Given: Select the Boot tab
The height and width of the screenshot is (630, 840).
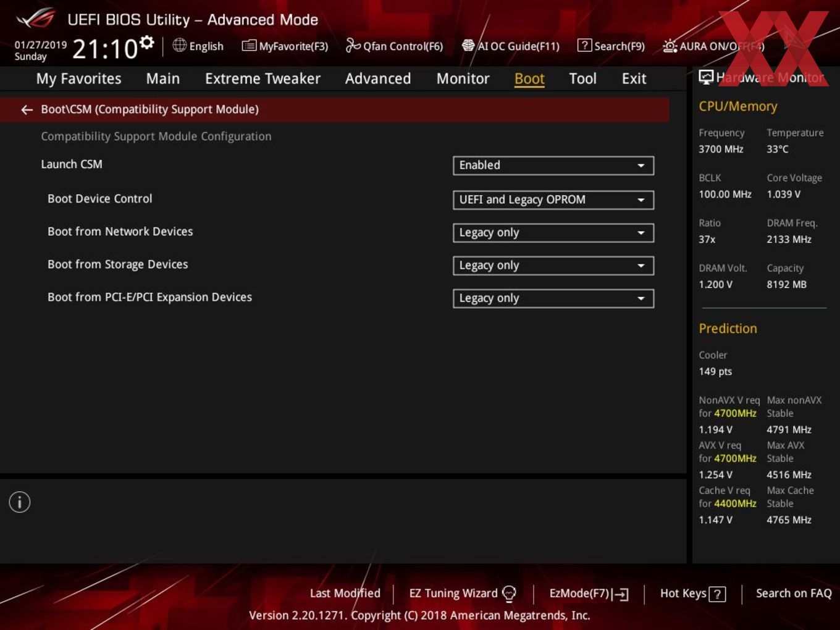Looking at the screenshot, I should (529, 79).
